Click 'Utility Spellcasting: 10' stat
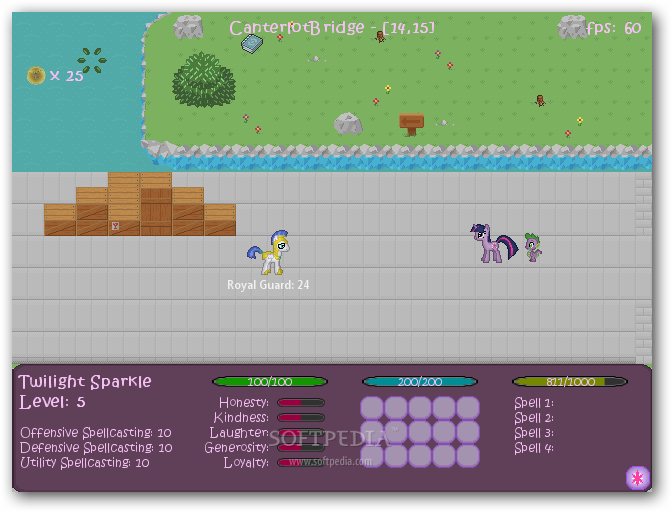This screenshot has width=672, height=512. 85,462
